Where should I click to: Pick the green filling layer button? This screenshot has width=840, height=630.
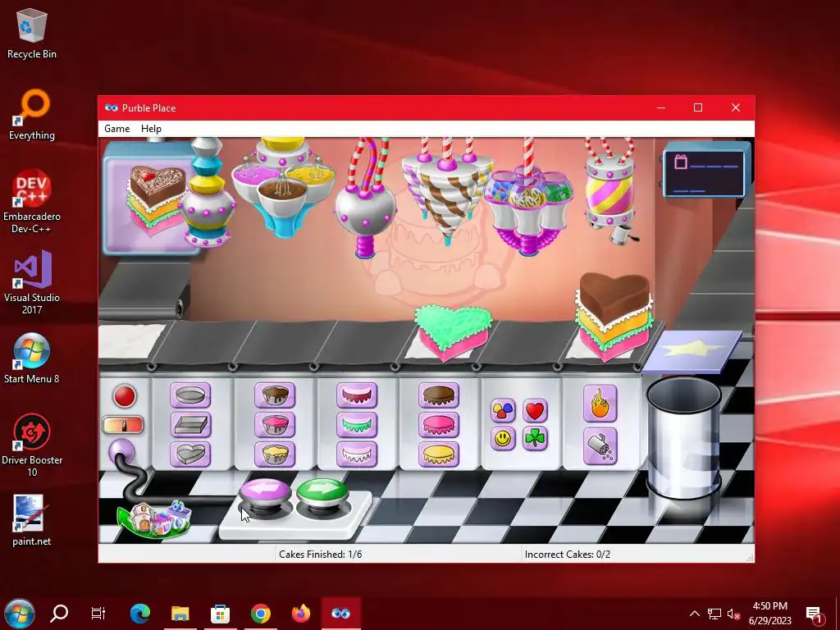click(x=357, y=425)
